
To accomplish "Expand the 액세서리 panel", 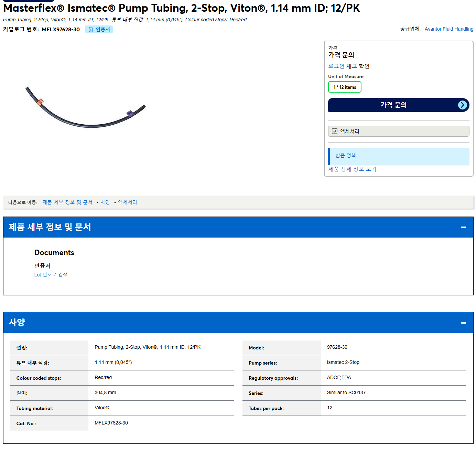I will click(399, 131).
